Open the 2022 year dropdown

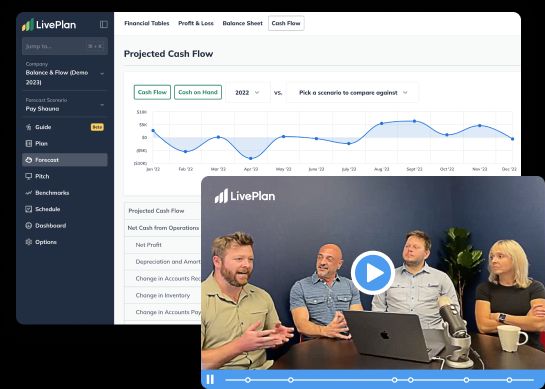pos(247,92)
